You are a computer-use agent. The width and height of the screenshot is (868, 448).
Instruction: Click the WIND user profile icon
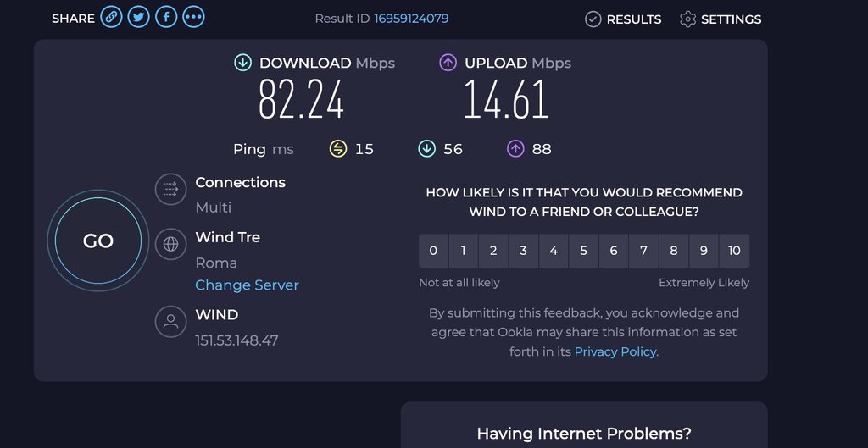pyautogui.click(x=170, y=321)
